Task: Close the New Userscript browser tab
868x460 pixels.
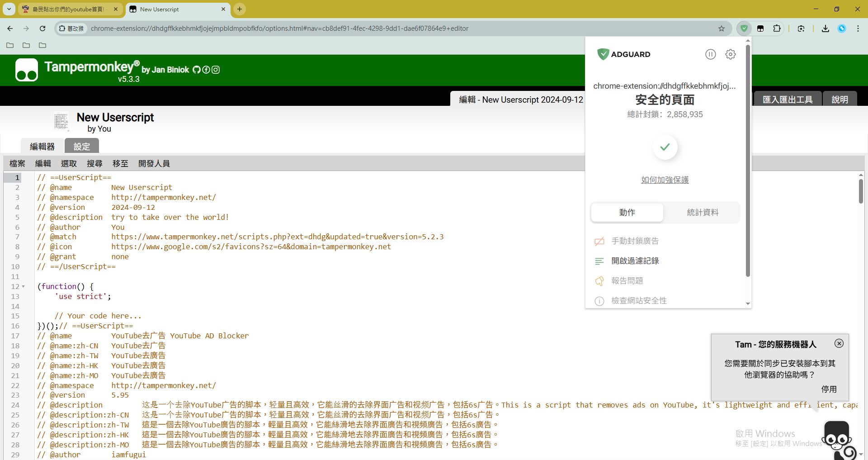Action: (x=223, y=9)
